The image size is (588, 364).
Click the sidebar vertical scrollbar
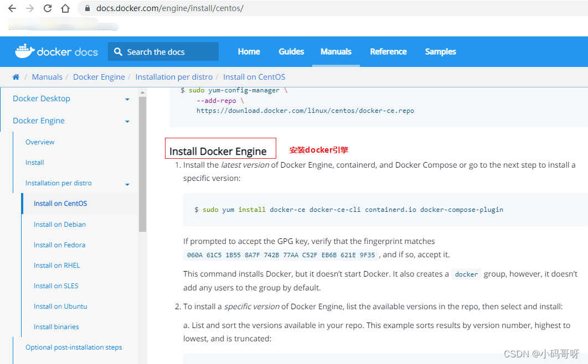pos(142,166)
